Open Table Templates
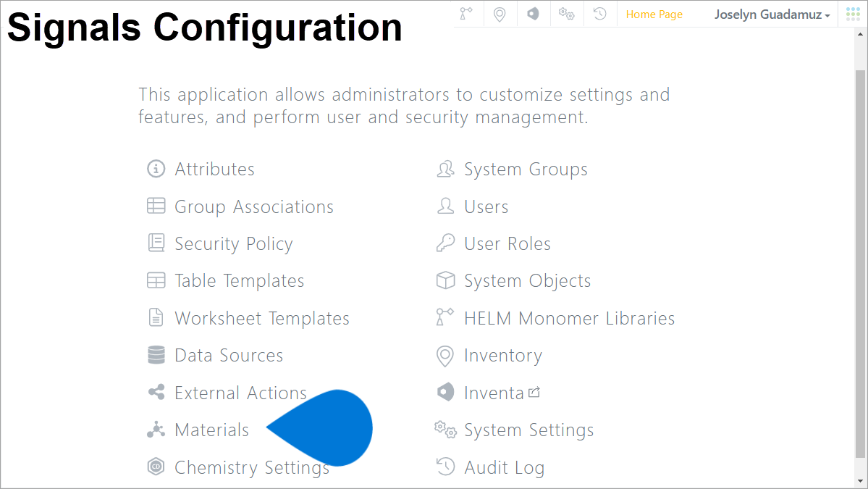 coord(239,281)
